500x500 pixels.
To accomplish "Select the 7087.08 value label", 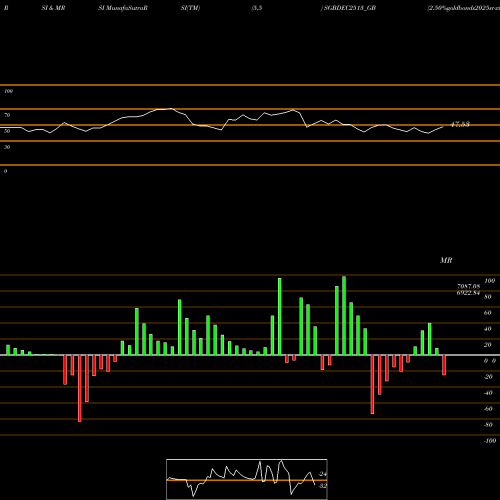I will click(x=468, y=286).
